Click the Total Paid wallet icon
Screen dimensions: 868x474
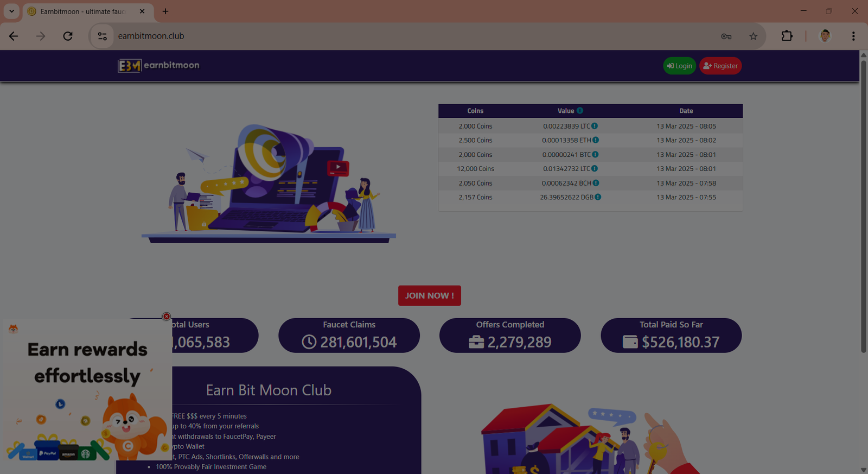coord(630,342)
